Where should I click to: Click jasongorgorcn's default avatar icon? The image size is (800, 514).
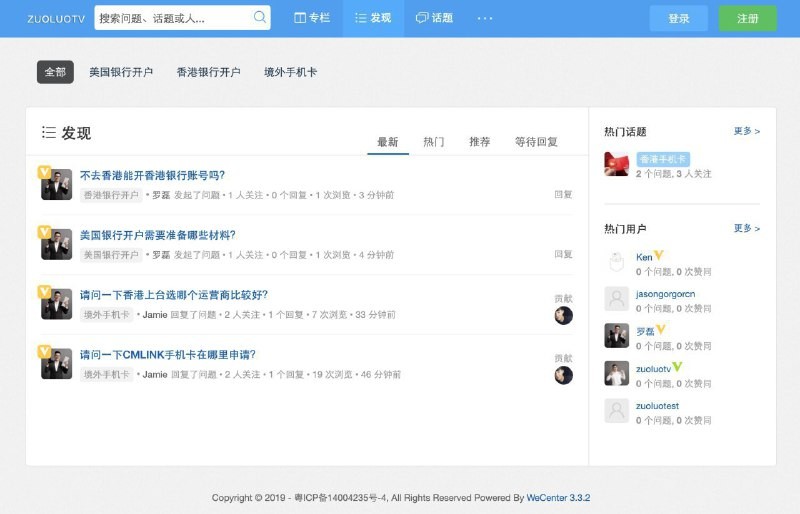point(616,299)
